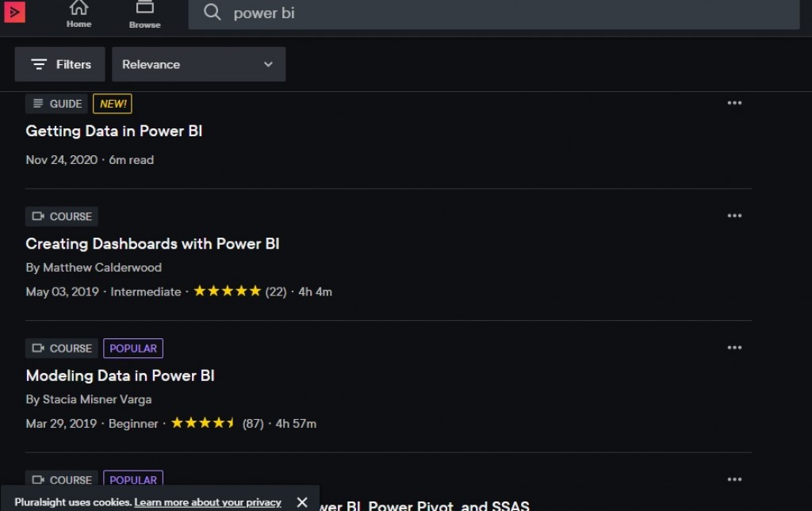This screenshot has width=812, height=511.
Task: Click the search field containing 'power bi'
Action: pos(494,13)
